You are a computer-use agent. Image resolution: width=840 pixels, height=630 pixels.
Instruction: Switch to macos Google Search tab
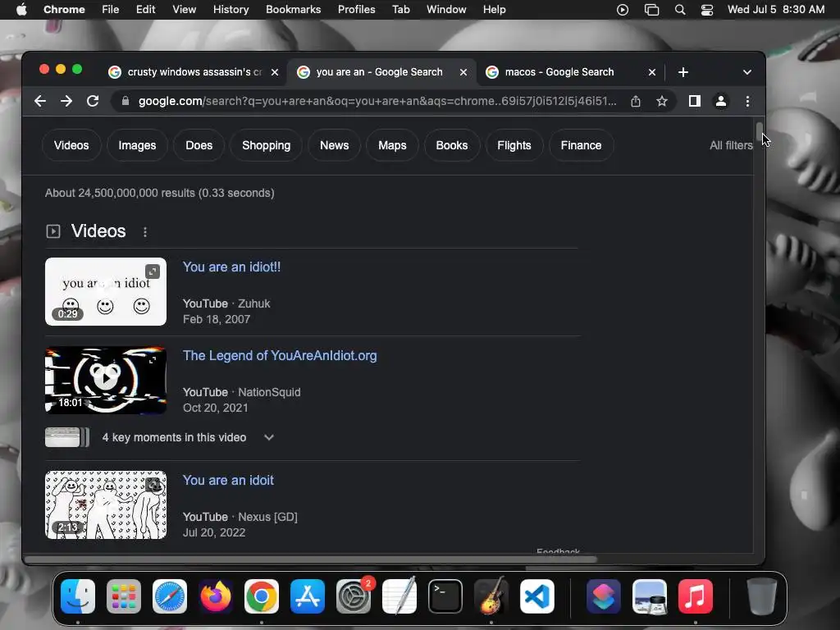[x=559, y=72]
